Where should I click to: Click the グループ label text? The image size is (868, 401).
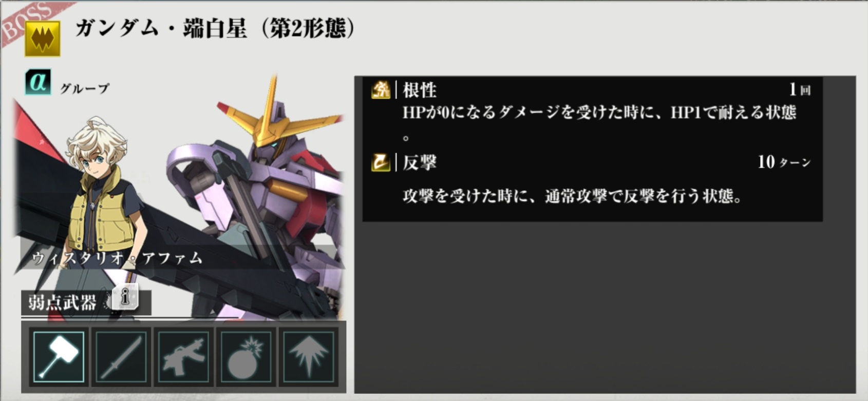[x=85, y=88]
